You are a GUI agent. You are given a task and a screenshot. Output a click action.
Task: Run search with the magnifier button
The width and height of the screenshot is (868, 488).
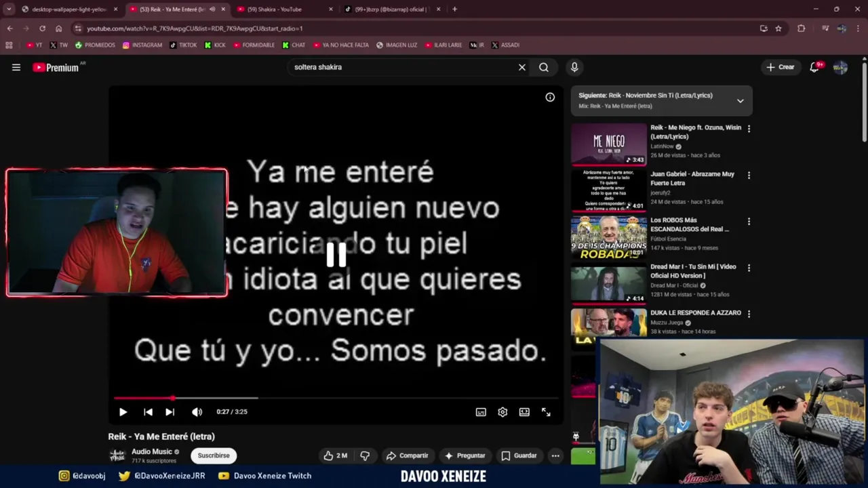544,67
